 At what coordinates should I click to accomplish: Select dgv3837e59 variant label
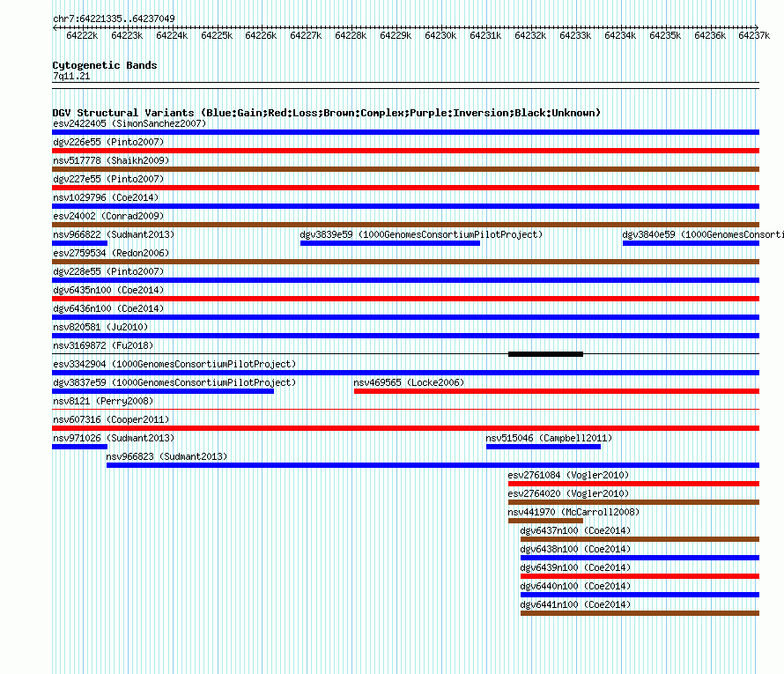click(174, 382)
